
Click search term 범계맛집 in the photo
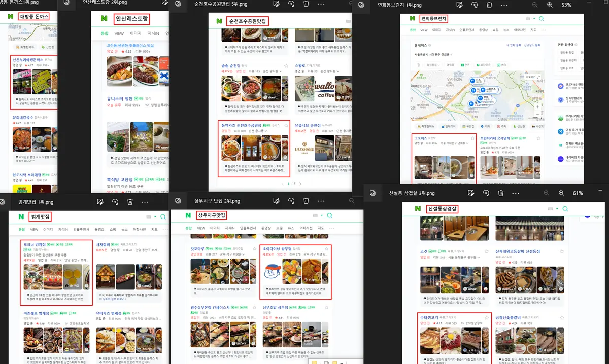click(40, 216)
